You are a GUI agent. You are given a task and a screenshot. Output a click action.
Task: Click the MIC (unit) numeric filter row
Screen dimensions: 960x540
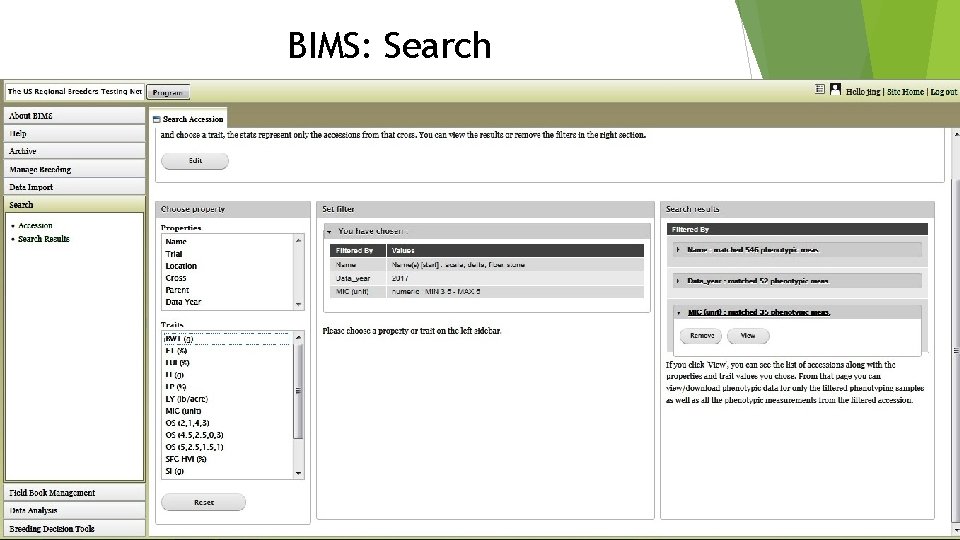point(487,292)
